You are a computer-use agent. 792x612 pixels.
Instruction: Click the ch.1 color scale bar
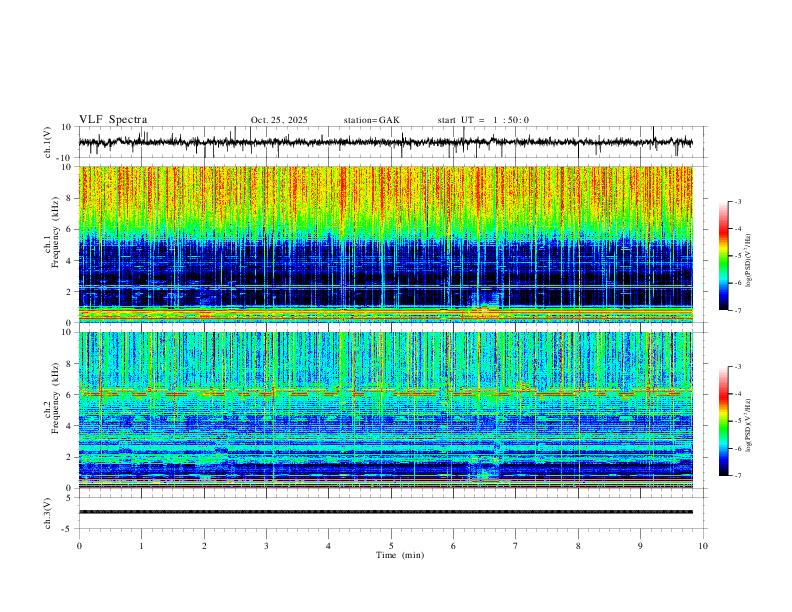[x=723, y=256]
